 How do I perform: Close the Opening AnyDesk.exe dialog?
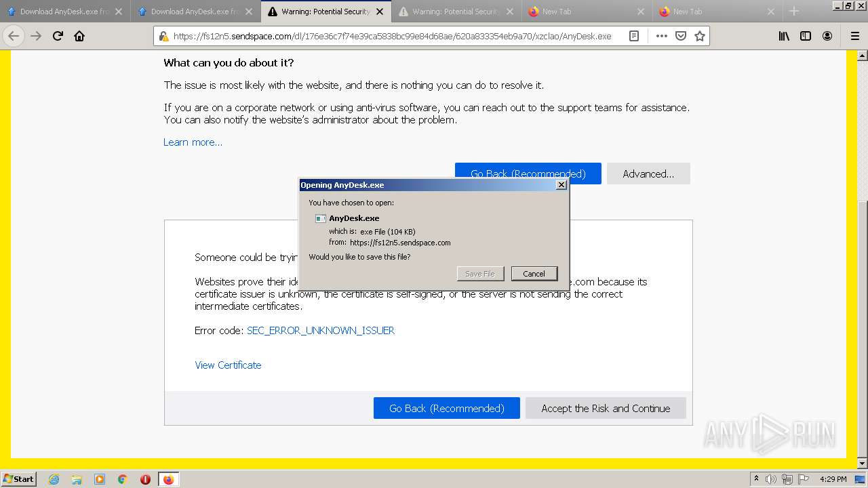point(561,185)
